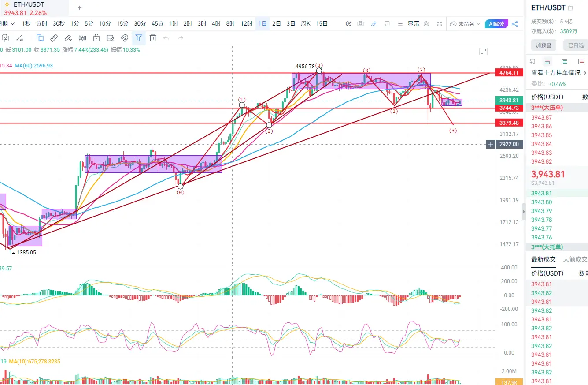Click the 4764.11 red price line label
The width and height of the screenshot is (588, 385).
click(x=509, y=72)
